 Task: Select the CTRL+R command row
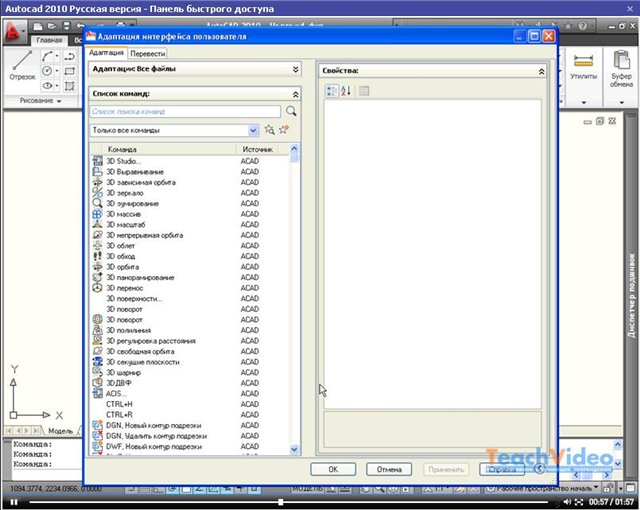click(x=190, y=415)
